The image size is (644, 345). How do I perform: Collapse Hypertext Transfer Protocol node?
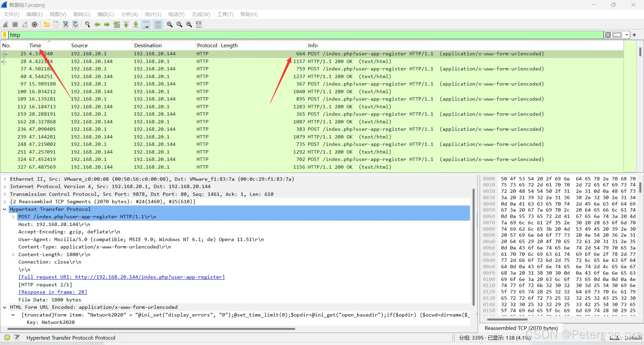tap(5, 209)
